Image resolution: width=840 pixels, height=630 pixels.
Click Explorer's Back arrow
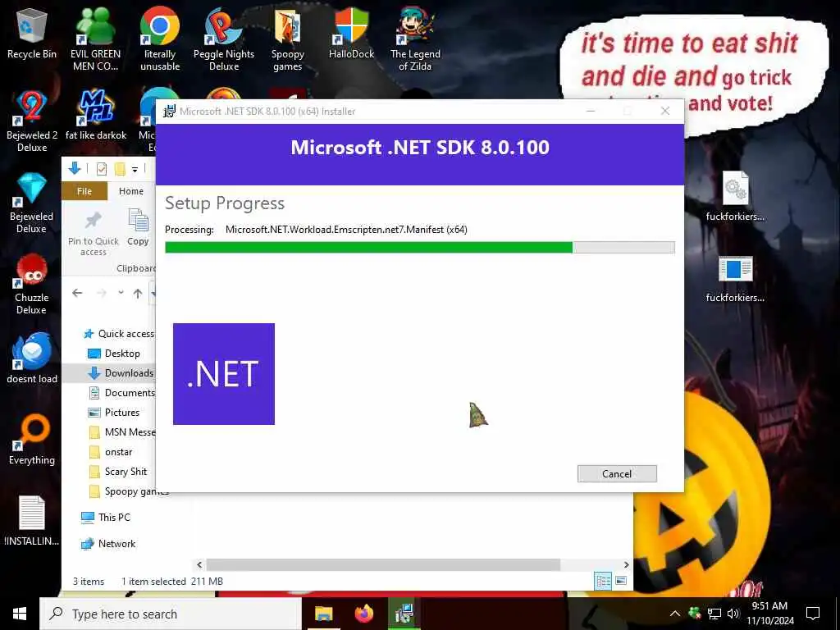(x=77, y=293)
